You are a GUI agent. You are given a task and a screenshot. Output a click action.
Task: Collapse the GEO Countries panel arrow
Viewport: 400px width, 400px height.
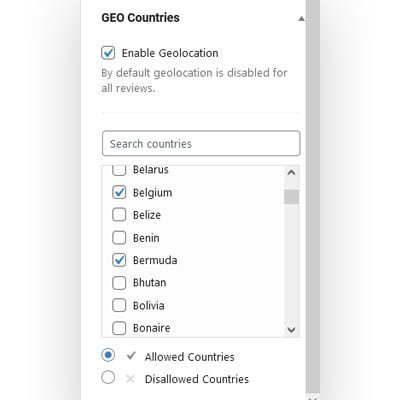pyautogui.click(x=301, y=19)
